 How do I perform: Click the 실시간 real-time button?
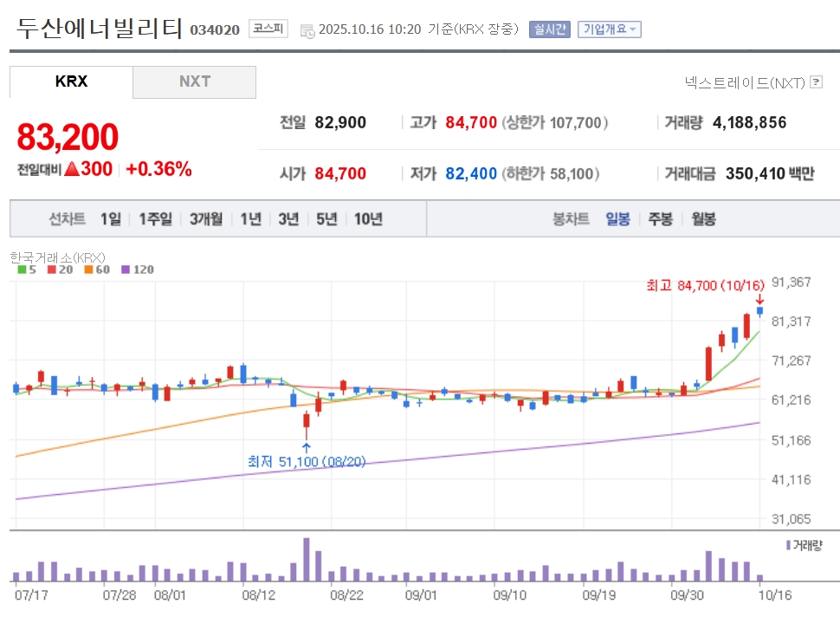coord(550,29)
